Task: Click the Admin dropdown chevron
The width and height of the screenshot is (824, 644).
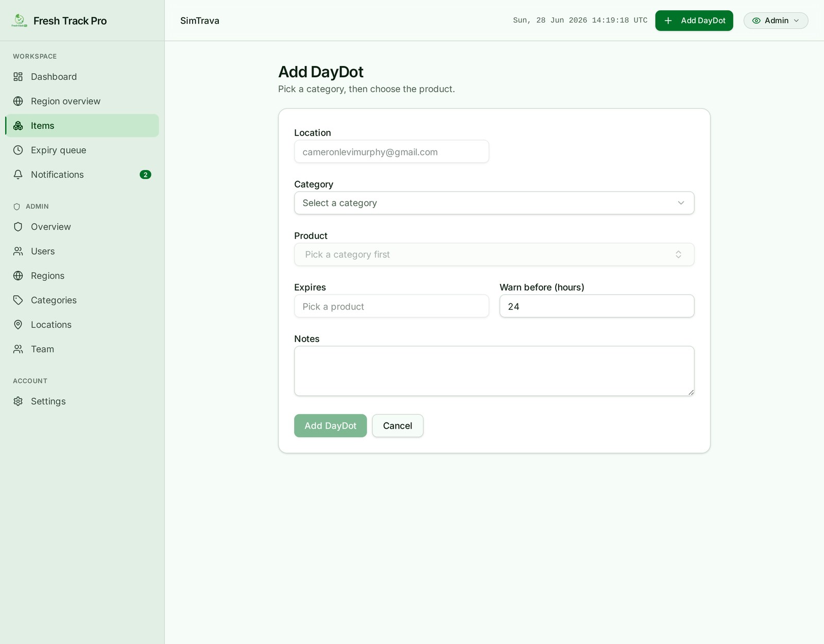Action: pos(796,21)
